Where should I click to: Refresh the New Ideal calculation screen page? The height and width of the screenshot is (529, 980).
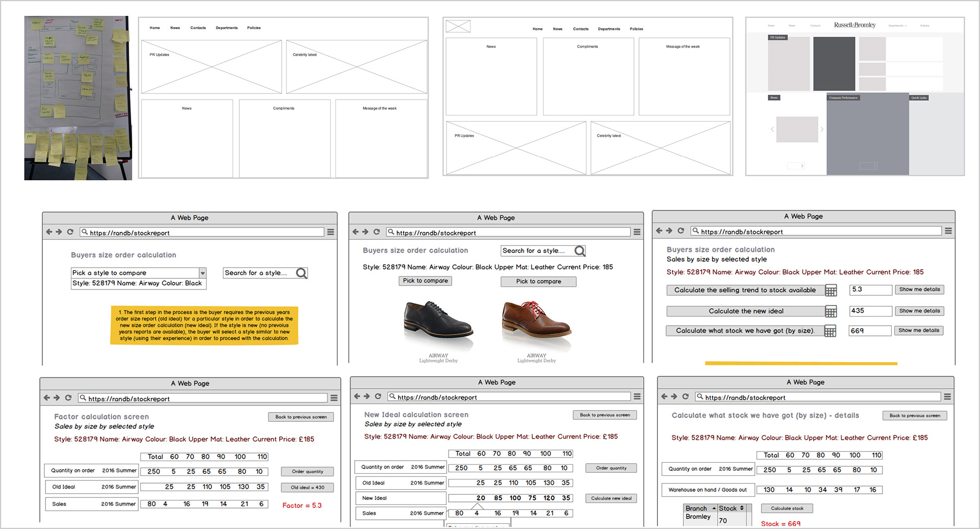[x=378, y=396]
